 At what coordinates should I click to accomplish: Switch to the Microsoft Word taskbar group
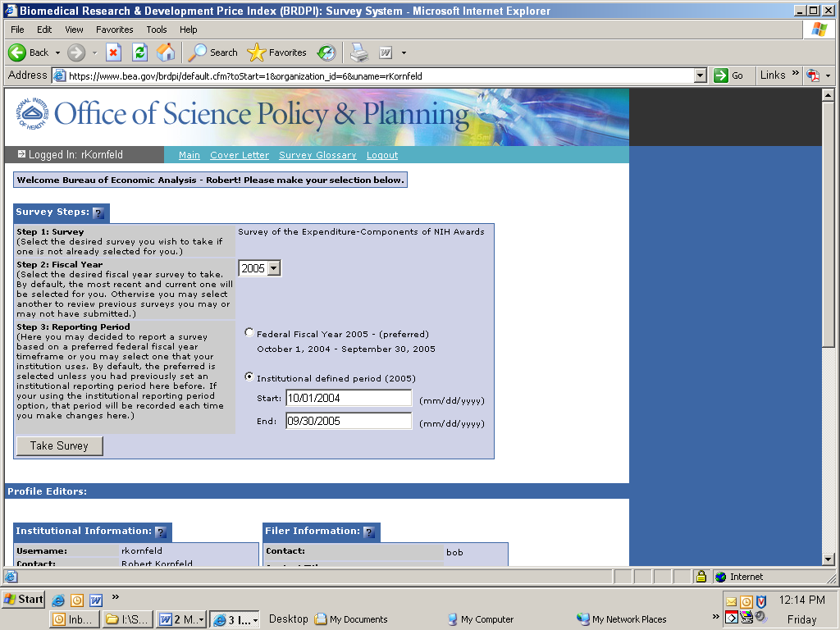[x=181, y=620]
